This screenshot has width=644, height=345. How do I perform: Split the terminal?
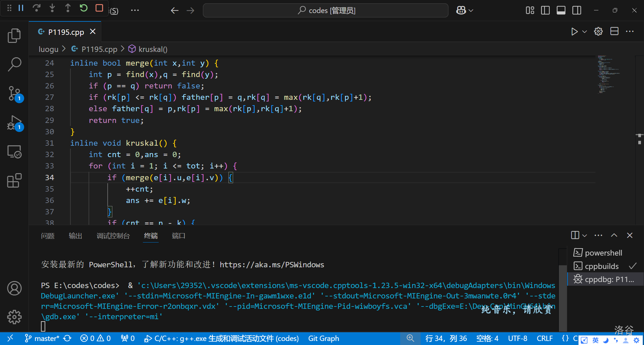(575, 235)
